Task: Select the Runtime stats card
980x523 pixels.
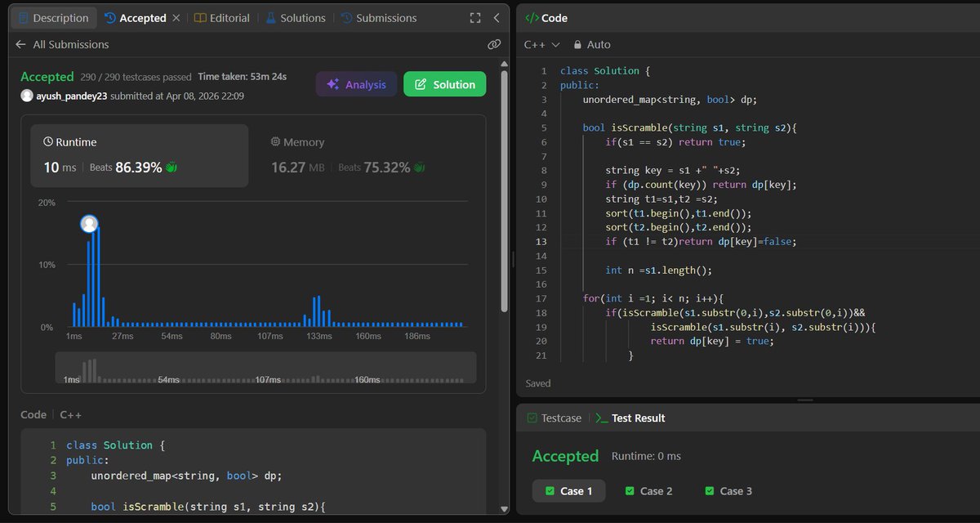Action: pyautogui.click(x=140, y=155)
